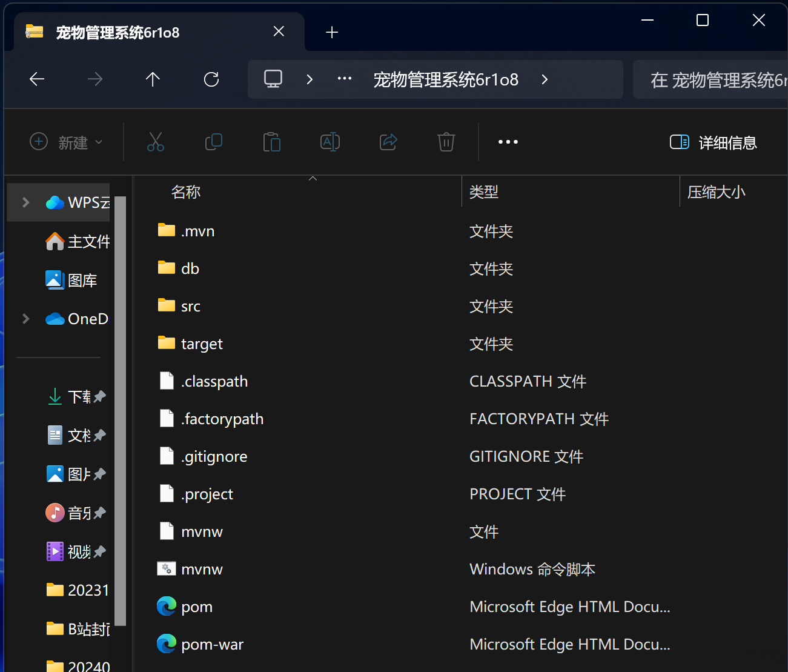Screen dimensions: 788x672
Task: Go up one folder level
Action: pyautogui.click(x=153, y=79)
